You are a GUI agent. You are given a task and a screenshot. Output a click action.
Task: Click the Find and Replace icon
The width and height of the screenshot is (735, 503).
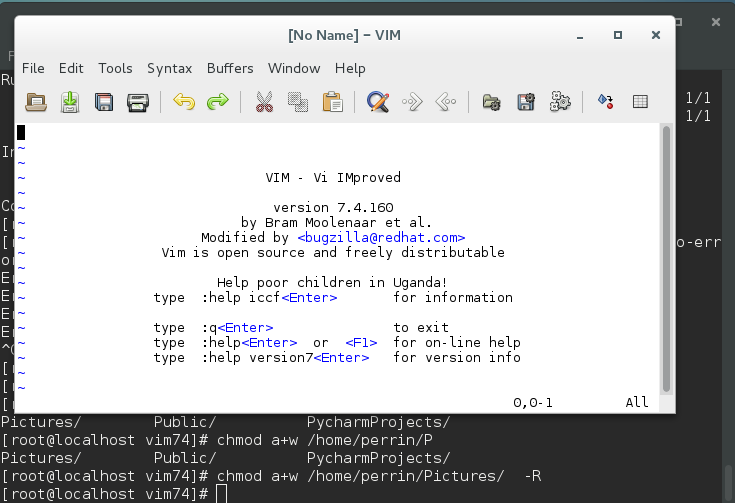point(378,102)
